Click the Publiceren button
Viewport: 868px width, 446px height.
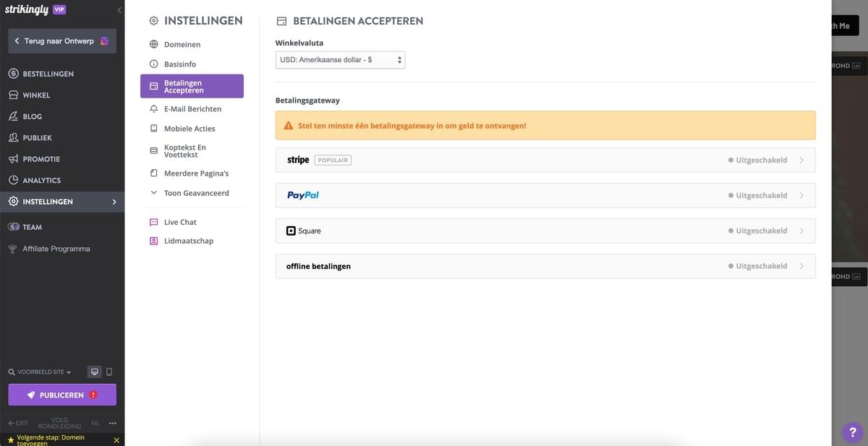click(62, 395)
